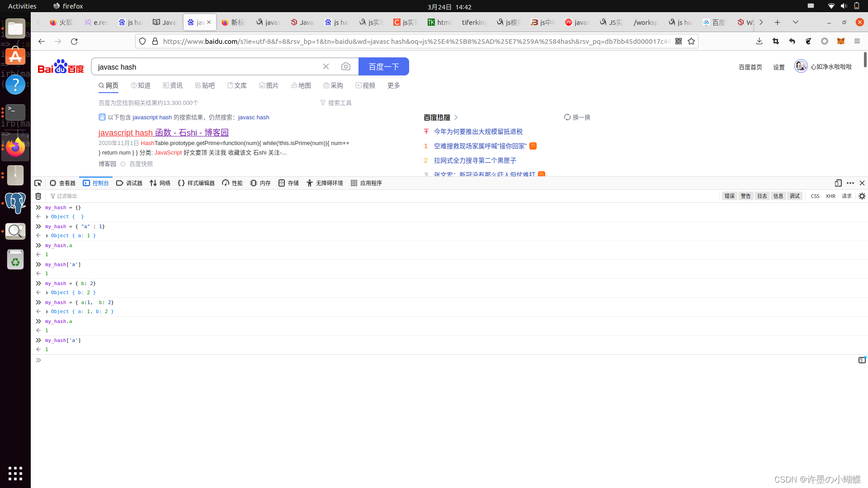Toggle the XHR filter button
The image size is (868, 488).
[830, 196]
